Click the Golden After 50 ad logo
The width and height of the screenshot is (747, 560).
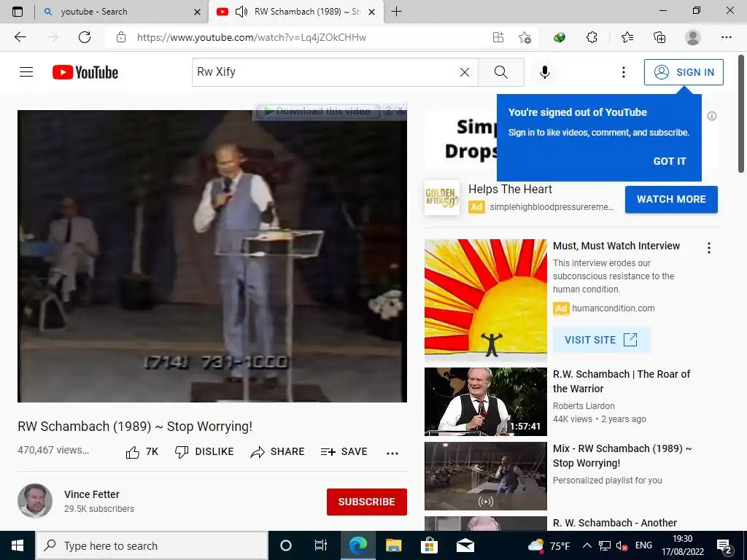point(441,198)
